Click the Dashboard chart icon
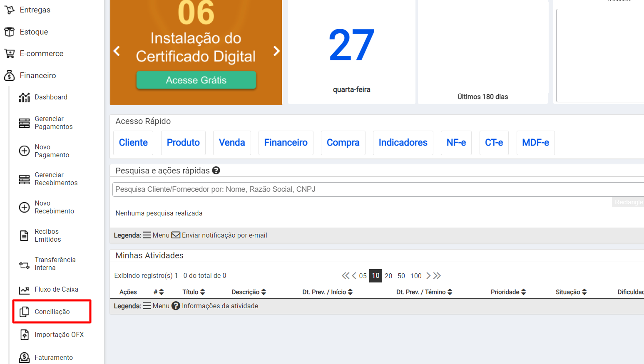Screen dimensions: 644x364 [25, 97]
